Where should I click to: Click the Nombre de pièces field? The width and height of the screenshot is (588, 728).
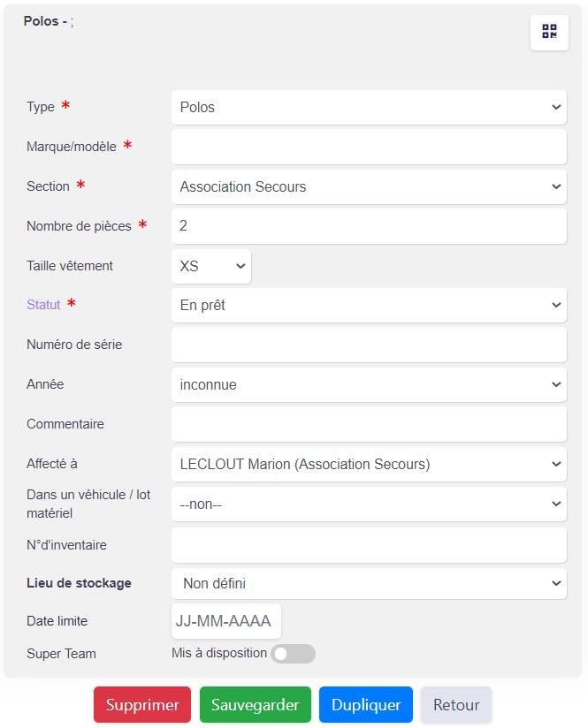pyautogui.click(x=369, y=226)
